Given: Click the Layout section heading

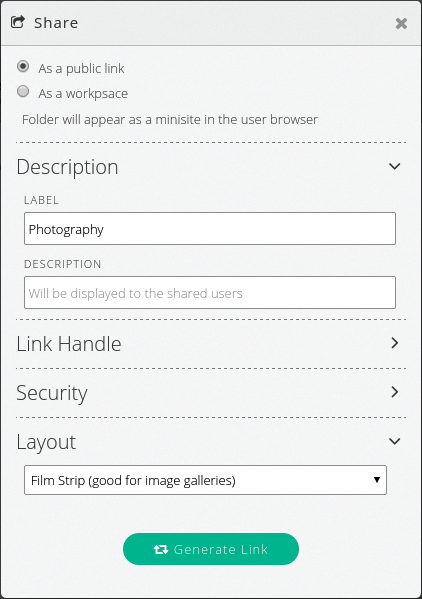Looking at the screenshot, I should [46, 442].
